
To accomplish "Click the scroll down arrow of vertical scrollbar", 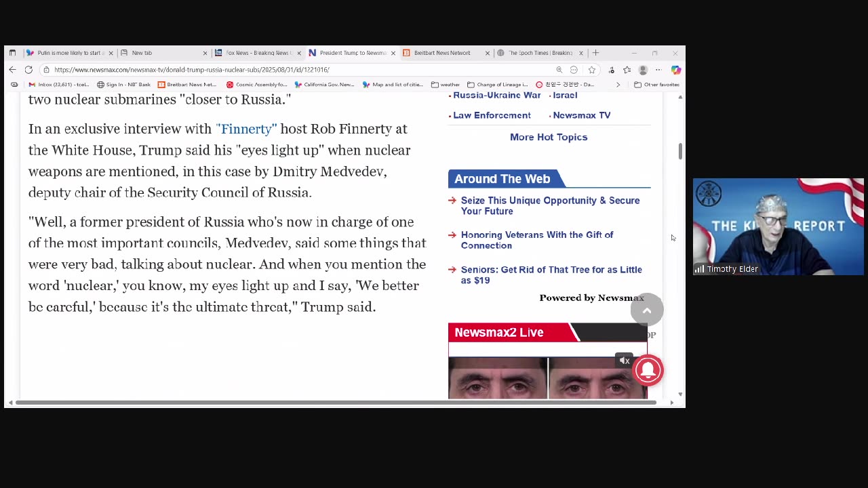I will pos(680,394).
